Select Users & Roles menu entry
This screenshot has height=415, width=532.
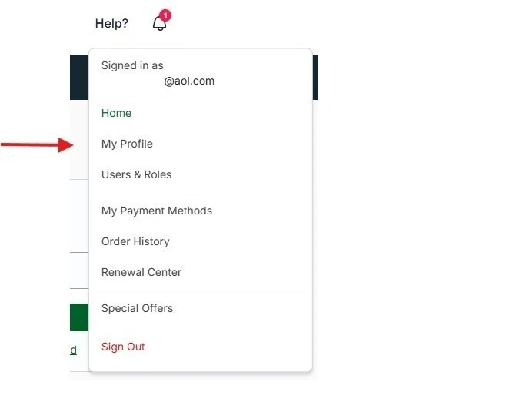(x=136, y=174)
